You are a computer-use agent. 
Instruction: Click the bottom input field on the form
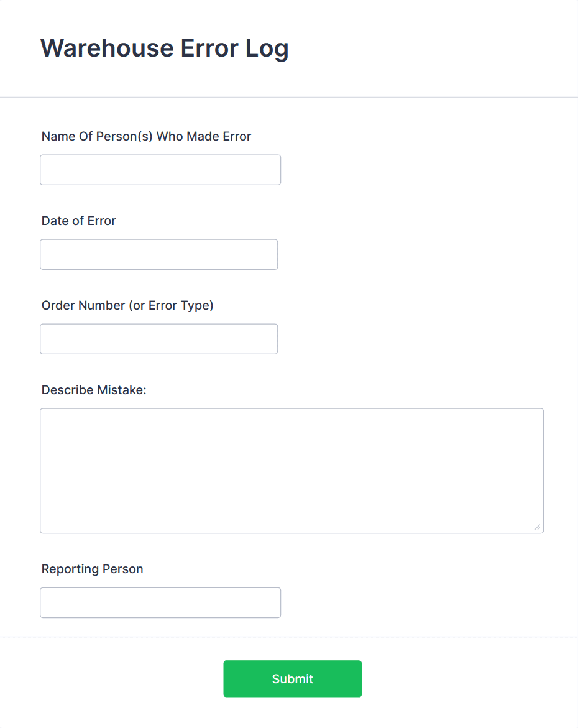tap(160, 602)
